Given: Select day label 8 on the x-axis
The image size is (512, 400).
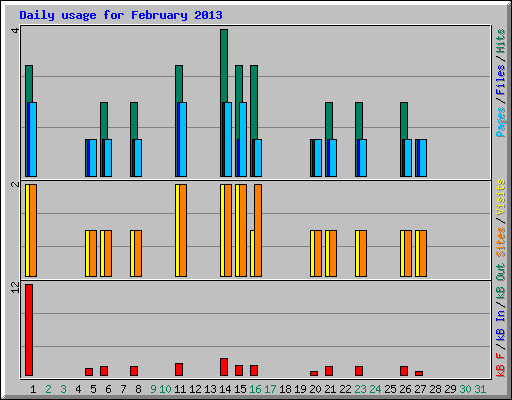Looking at the screenshot, I should click(x=138, y=389).
